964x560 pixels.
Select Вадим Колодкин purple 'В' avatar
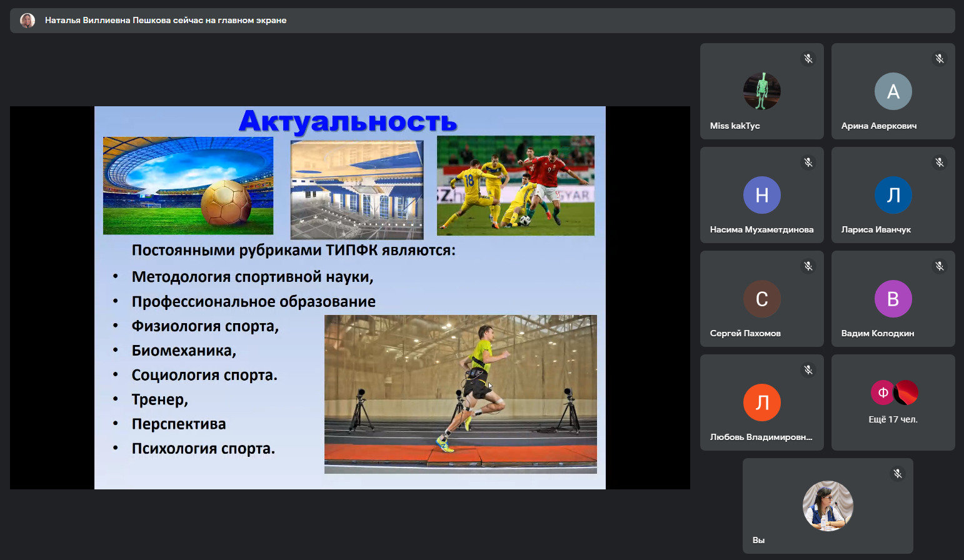click(893, 299)
